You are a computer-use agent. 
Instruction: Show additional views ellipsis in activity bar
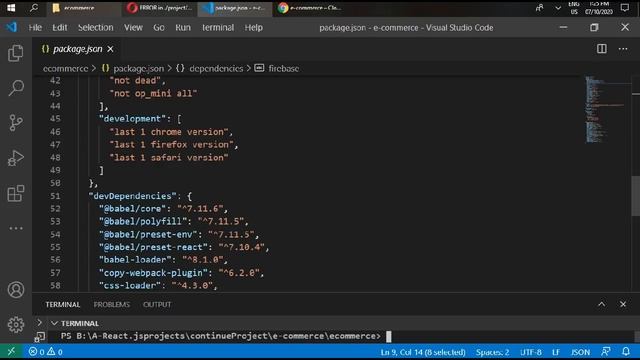pyautogui.click(x=16, y=228)
